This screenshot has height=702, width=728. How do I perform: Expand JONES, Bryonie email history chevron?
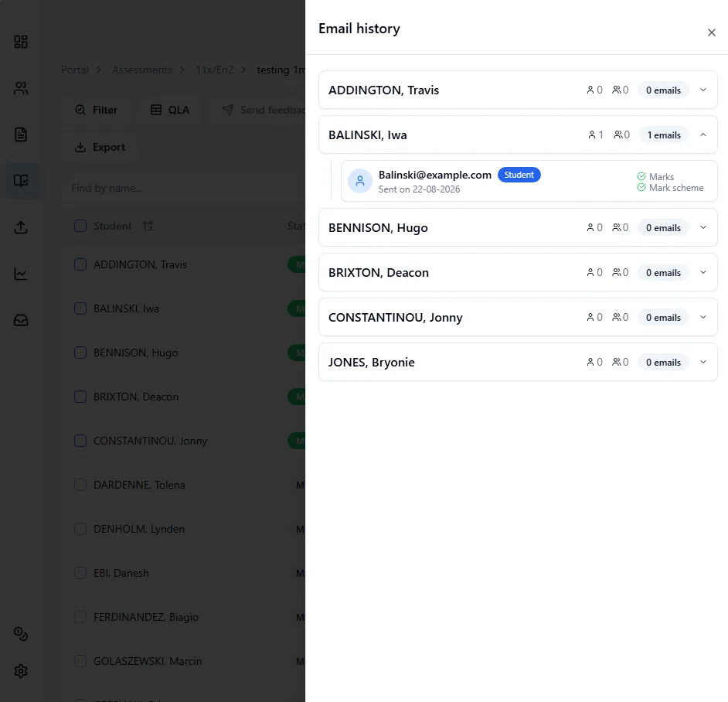coord(703,362)
